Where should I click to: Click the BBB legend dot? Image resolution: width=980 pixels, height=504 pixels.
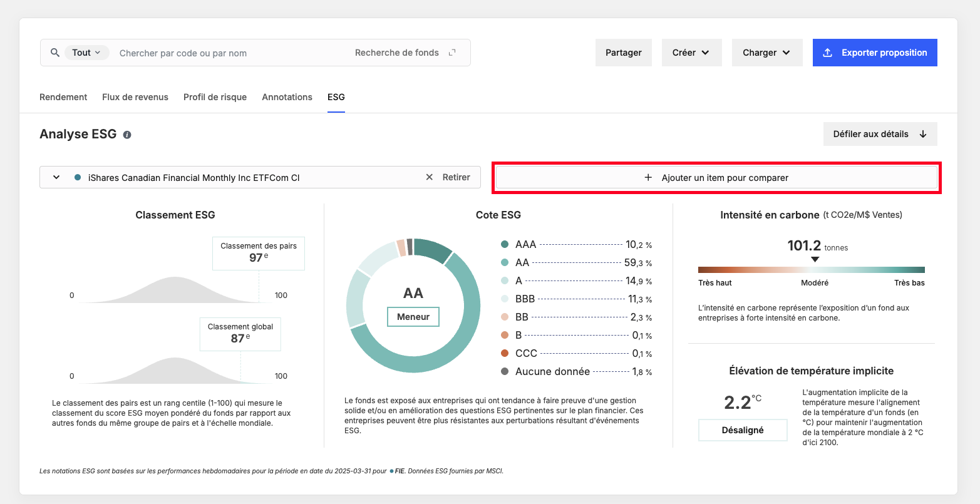pyautogui.click(x=505, y=299)
